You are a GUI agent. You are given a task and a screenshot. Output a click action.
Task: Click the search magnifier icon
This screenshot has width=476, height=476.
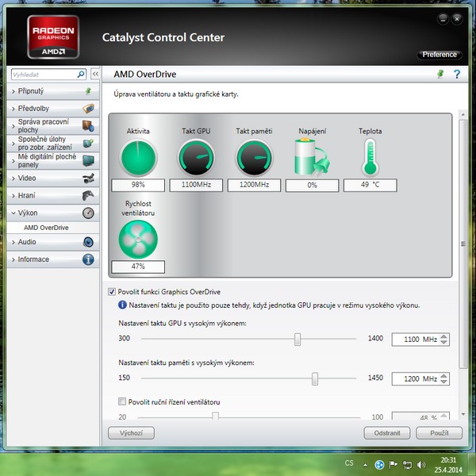(x=81, y=74)
